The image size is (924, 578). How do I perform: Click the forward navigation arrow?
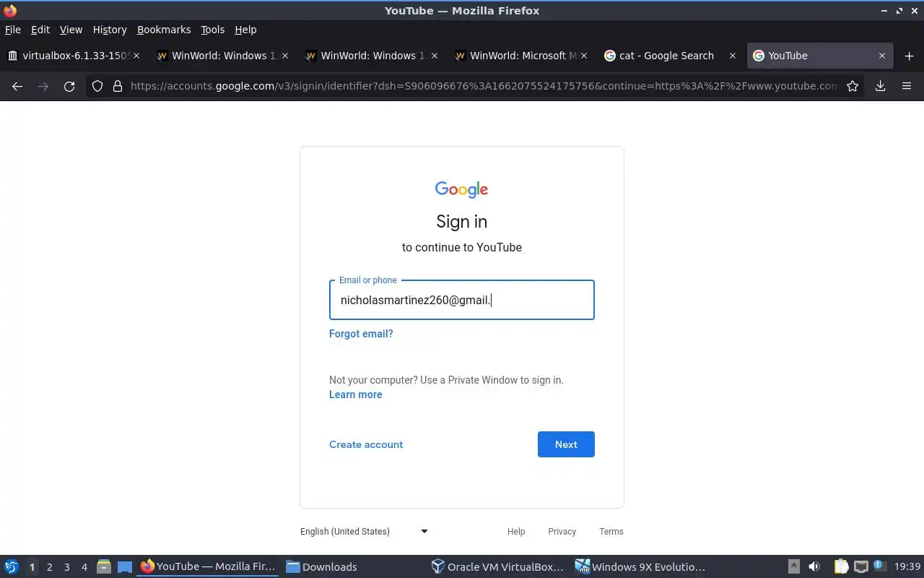43,86
